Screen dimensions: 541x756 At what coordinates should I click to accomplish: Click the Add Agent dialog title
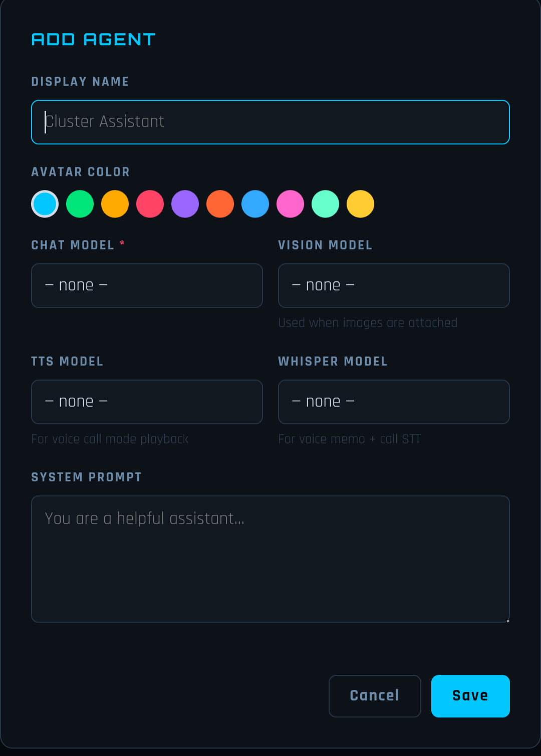(94, 39)
